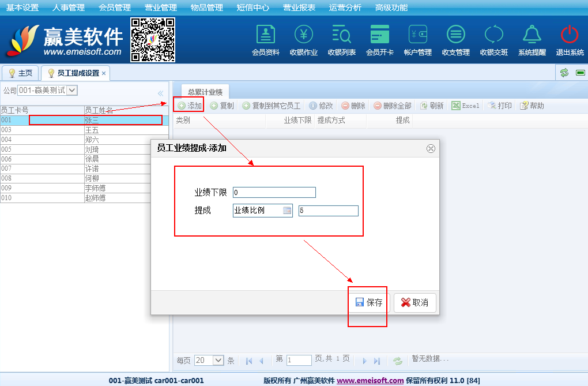Click the 收支管理 income-expense icon

(456, 35)
